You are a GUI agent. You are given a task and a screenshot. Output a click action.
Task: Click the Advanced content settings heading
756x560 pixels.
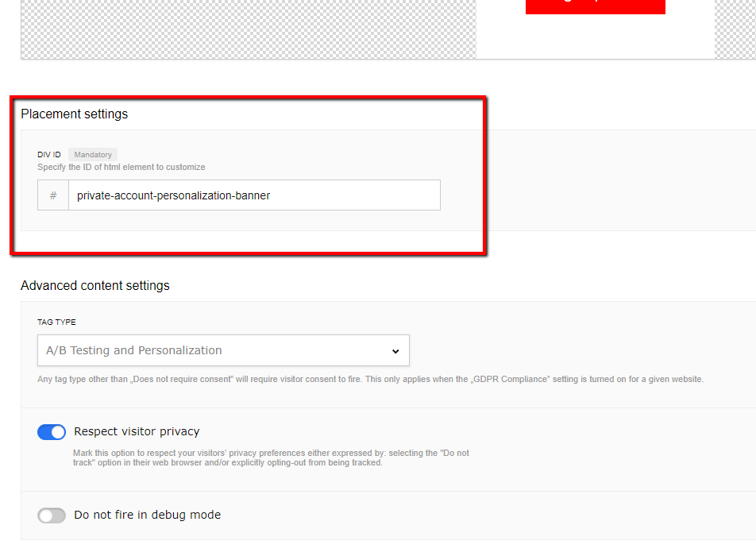95,286
